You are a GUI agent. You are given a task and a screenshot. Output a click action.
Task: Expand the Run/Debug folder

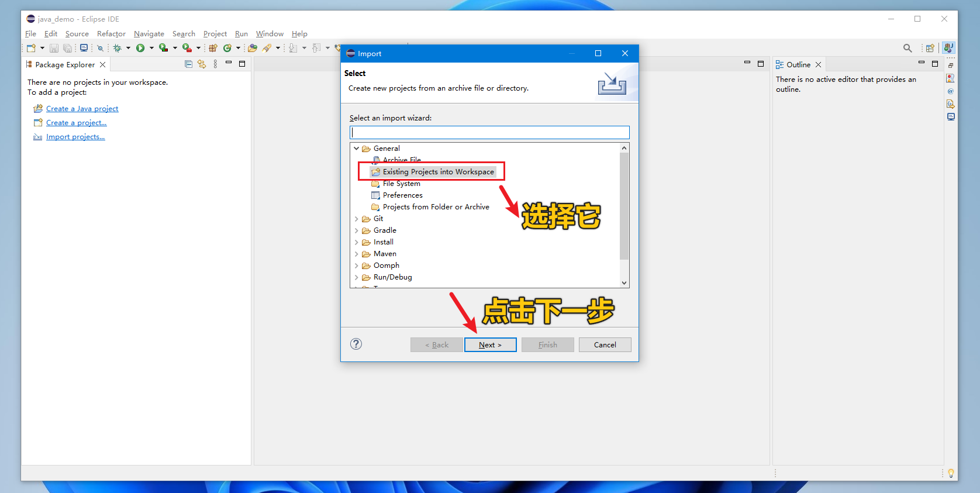point(356,277)
